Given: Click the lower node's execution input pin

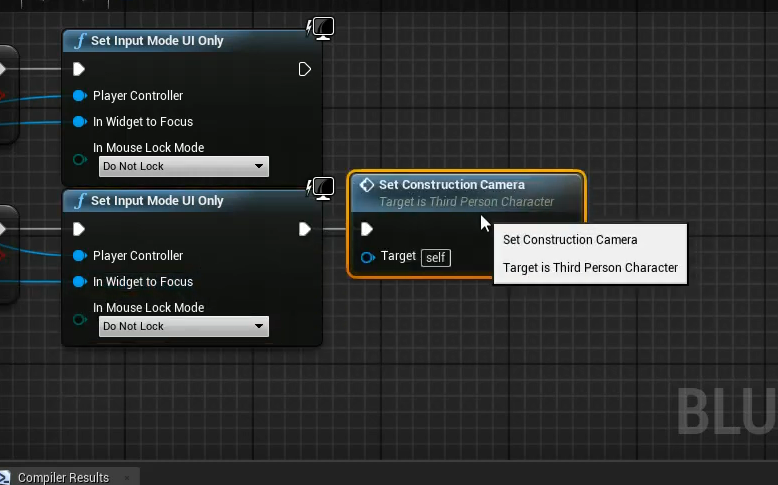Looking at the screenshot, I should [x=79, y=229].
